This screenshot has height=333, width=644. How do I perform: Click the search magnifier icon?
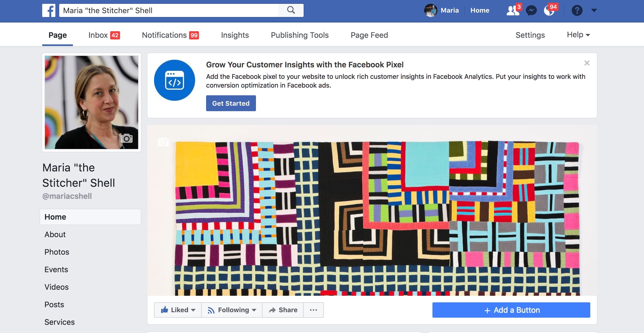(291, 10)
